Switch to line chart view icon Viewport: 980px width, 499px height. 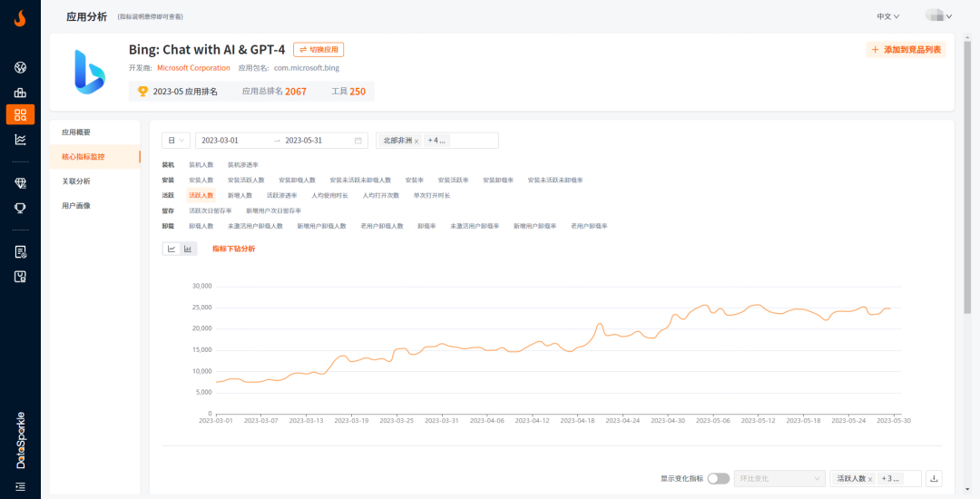(171, 249)
